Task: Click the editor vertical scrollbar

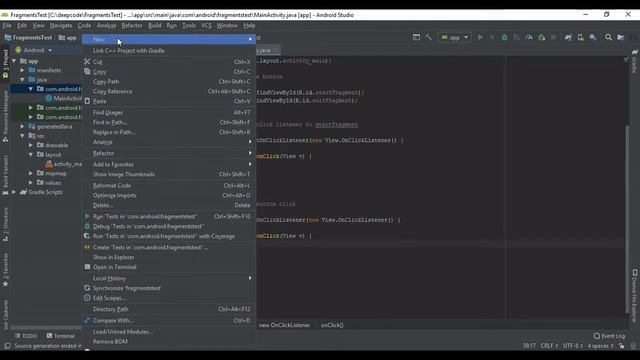Action: pos(627,219)
